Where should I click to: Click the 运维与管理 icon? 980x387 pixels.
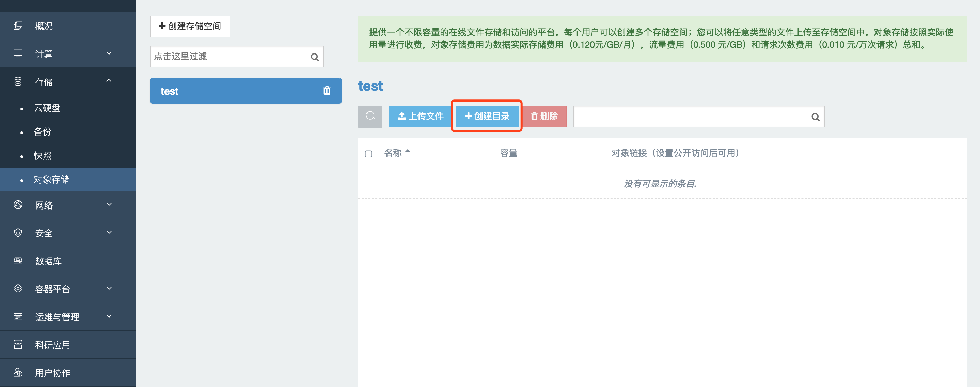coord(18,316)
